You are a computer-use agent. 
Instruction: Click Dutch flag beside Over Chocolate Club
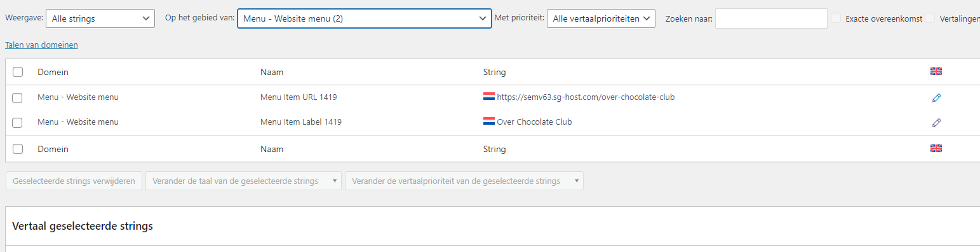[489, 122]
